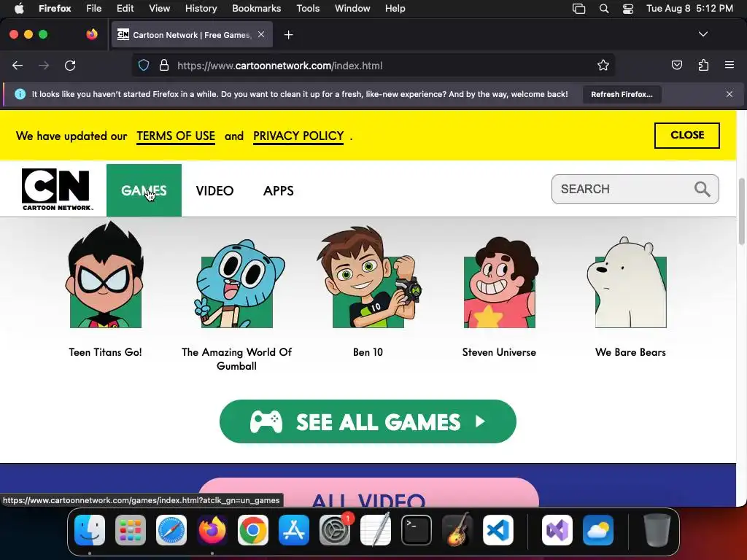
Task: Click the ALL VIDEO pink button
Action: (x=368, y=493)
